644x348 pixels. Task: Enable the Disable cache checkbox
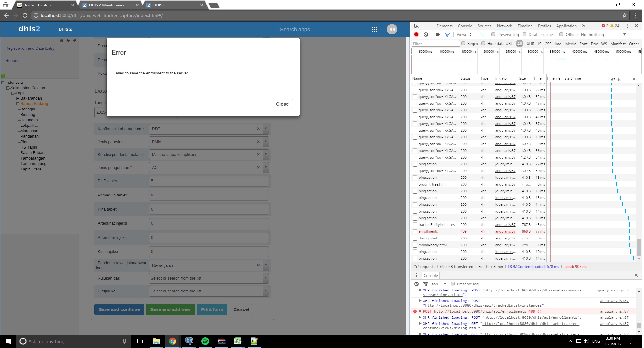(x=525, y=34)
